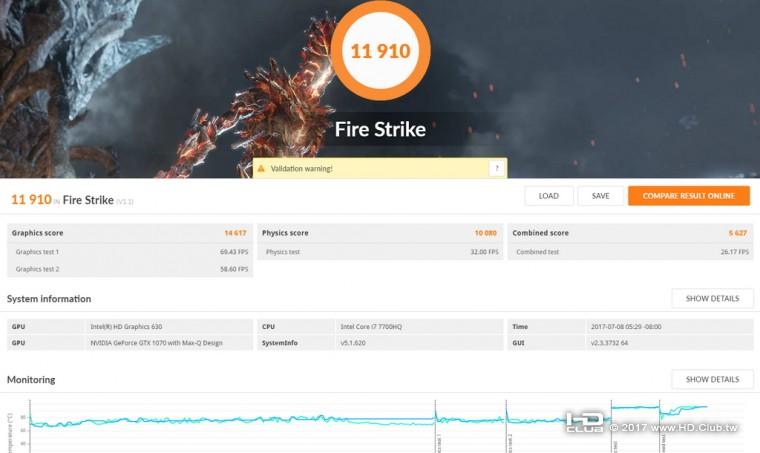
Task: Click the Graphics test 2 result row
Action: point(130,269)
